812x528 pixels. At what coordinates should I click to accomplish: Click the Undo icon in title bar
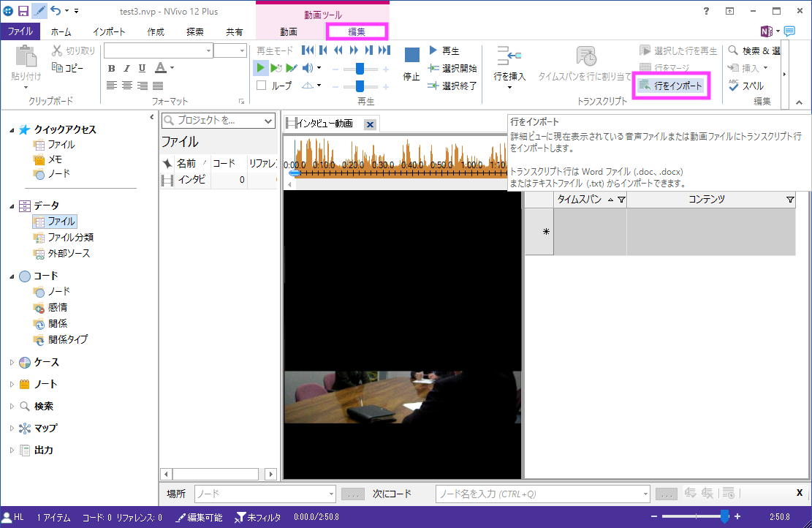[55, 11]
